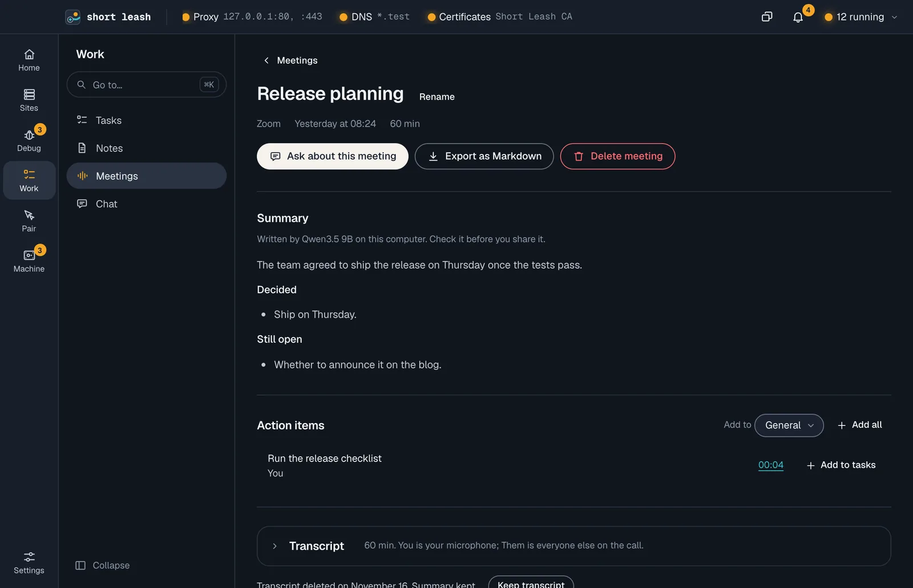This screenshot has height=588, width=913.
Task: Click the Certificates status dot
Action: [x=431, y=17]
